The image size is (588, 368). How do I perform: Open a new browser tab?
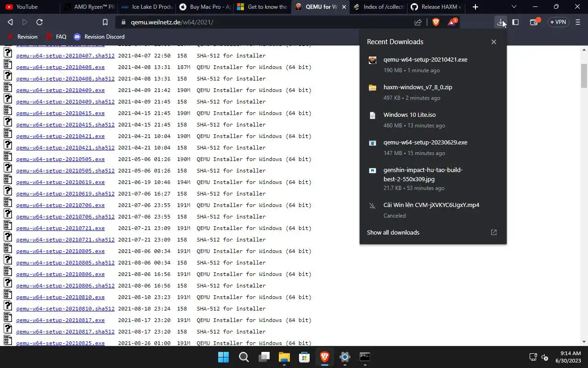tap(475, 7)
